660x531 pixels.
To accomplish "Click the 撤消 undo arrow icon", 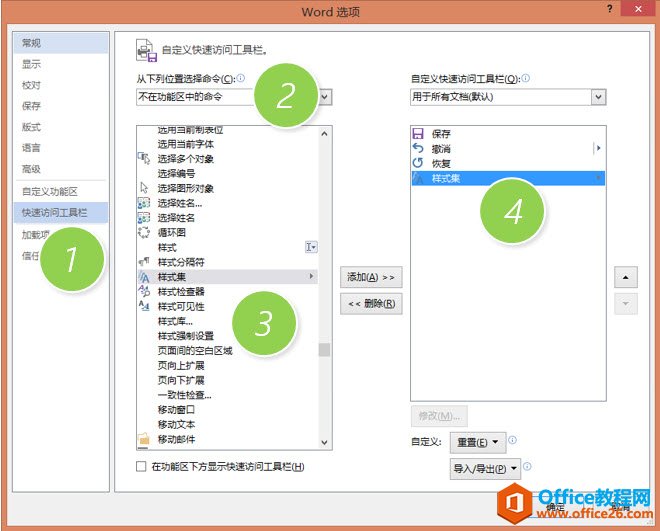I will [x=418, y=148].
